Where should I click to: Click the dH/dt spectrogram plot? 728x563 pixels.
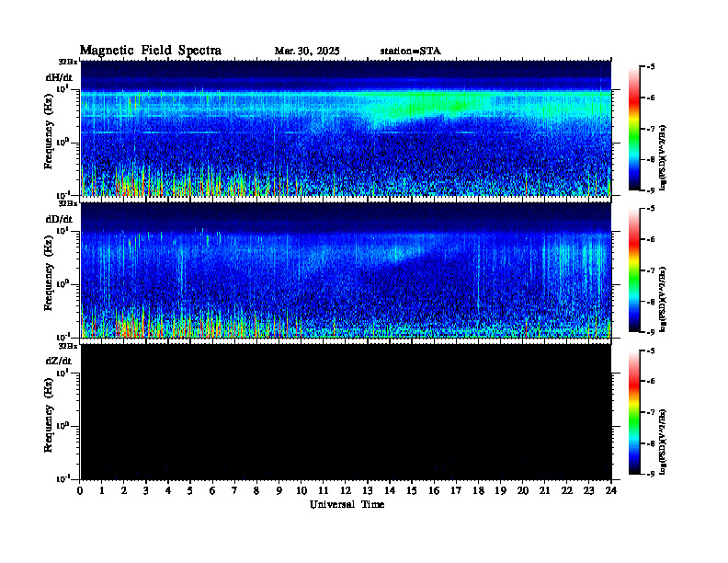click(x=346, y=128)
